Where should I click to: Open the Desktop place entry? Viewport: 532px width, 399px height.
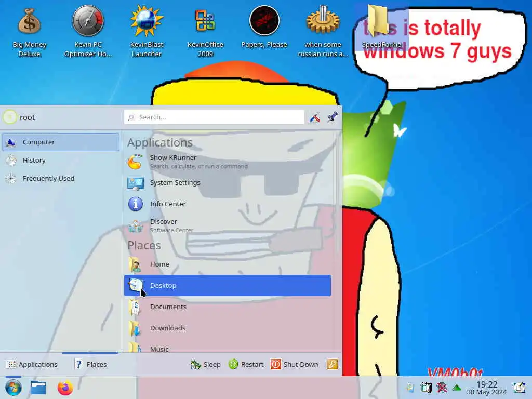pyautogui.click(x=228, y=285)
